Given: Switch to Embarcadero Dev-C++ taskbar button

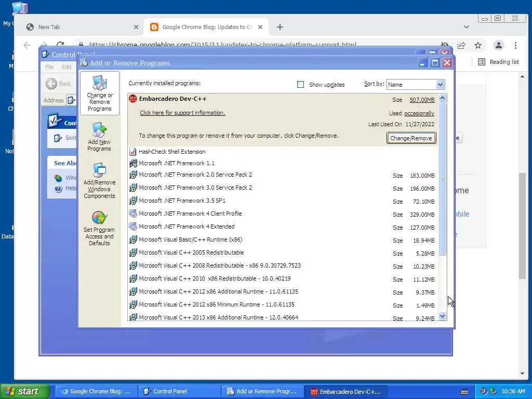Looking at the screenshot, I should click(345, 391).
